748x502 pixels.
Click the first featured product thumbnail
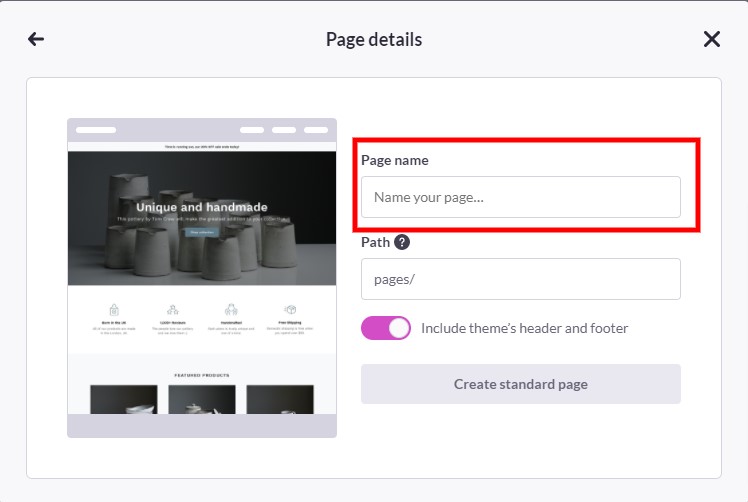point(124,399)
